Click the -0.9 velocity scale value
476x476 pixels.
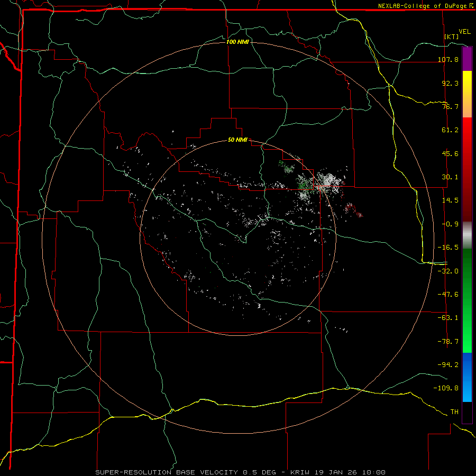pyautogui.click(x=450, y=224)
